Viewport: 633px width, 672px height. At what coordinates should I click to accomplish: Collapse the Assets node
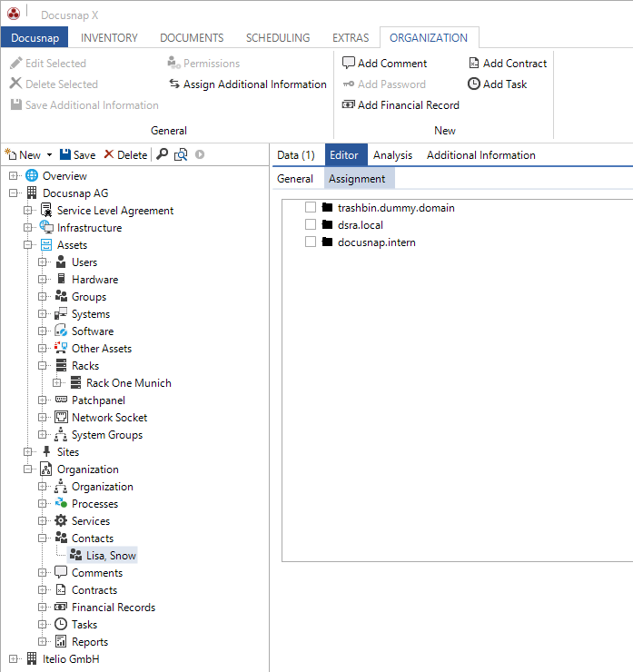point(28,244)
